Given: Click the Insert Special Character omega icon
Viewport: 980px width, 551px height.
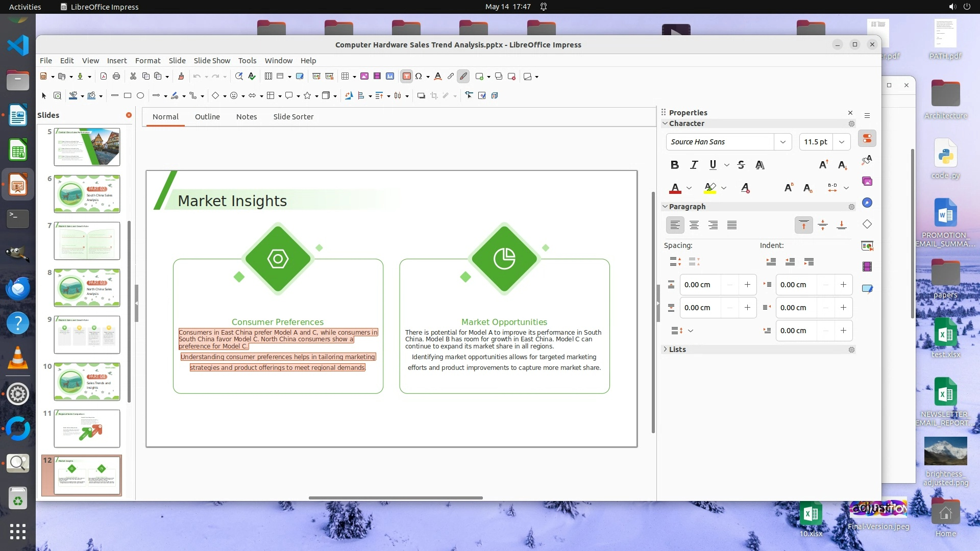Looking at the screenshot, I should pyautogui.click(x=419, y=77).
